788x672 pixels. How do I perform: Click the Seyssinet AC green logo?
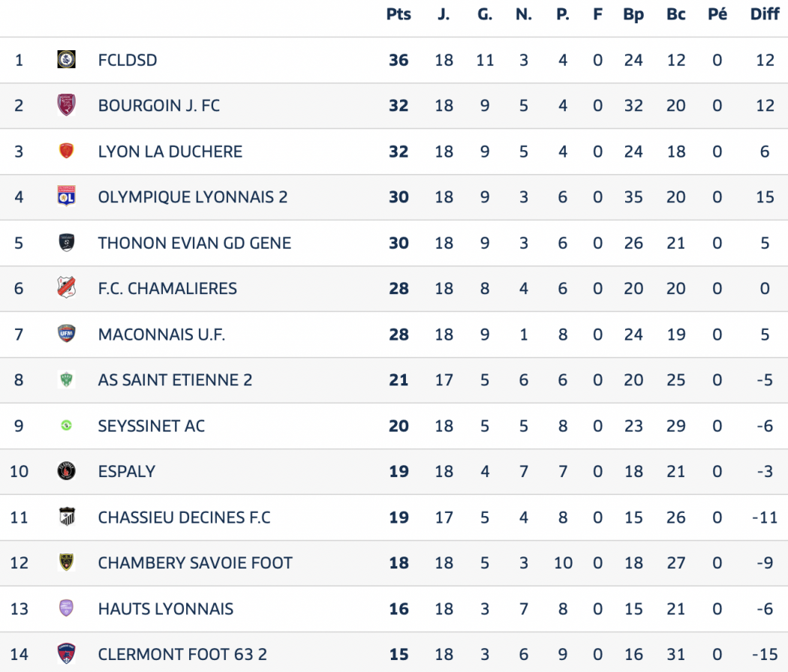pos(66,425)
